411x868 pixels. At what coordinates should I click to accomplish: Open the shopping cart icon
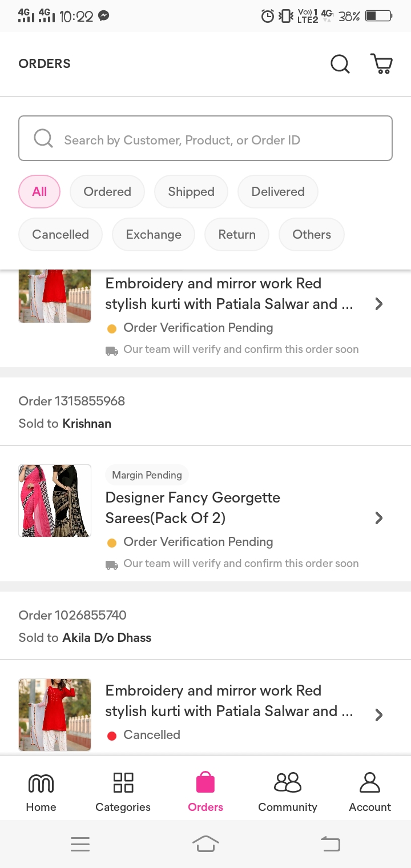coord(381,63)
